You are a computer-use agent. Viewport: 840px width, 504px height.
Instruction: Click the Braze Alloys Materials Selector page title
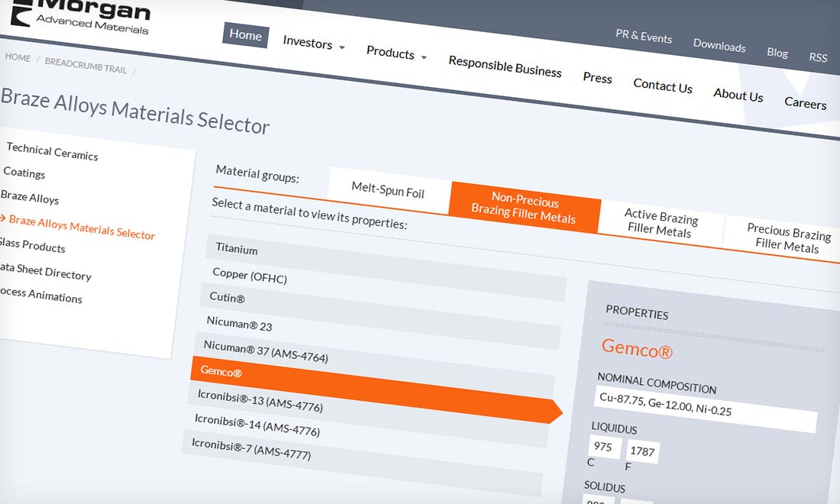tap(135, 111)
